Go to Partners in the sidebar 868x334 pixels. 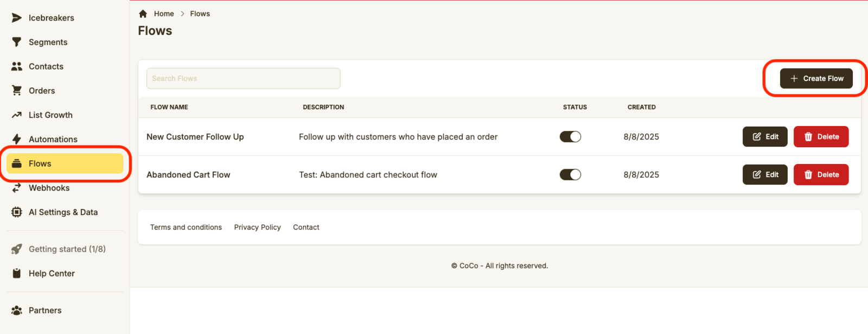click(x=45, y=311)
